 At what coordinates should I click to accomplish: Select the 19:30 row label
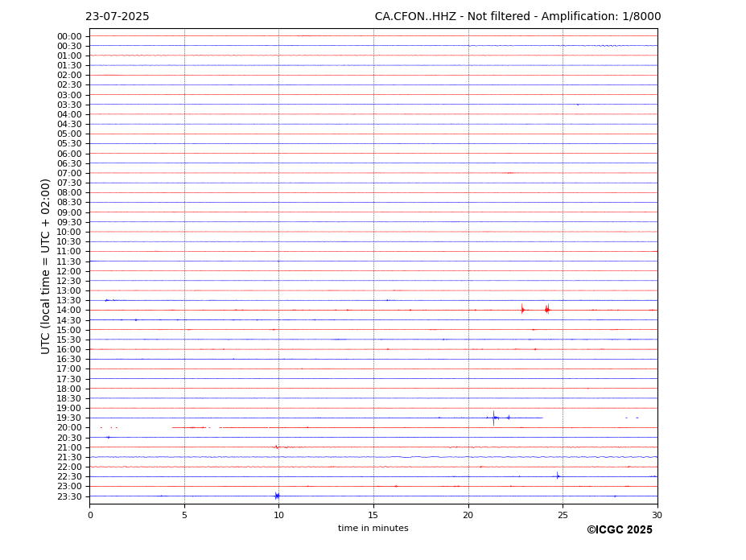[x=69, y=418]
